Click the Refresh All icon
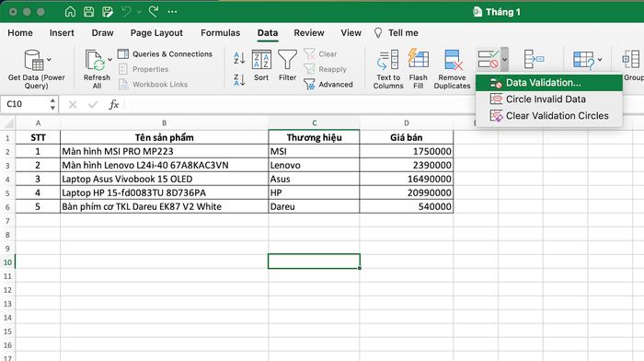Screen dimensions: 644x361 tap(95, 60)
